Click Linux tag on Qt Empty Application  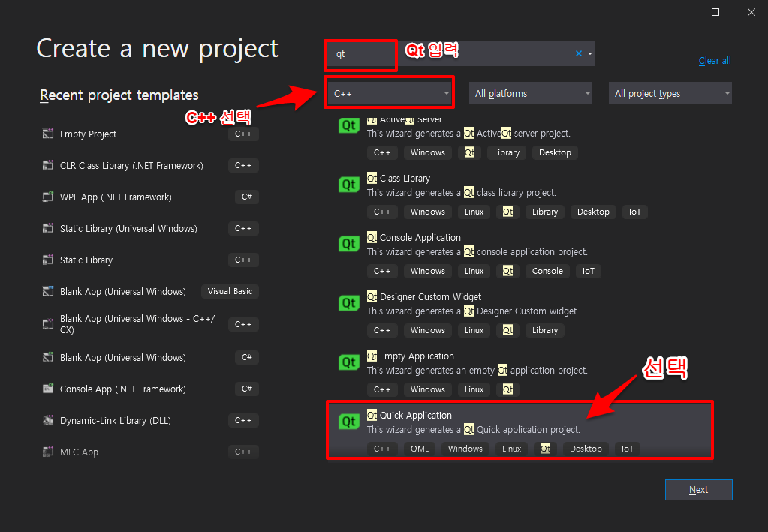474,389
